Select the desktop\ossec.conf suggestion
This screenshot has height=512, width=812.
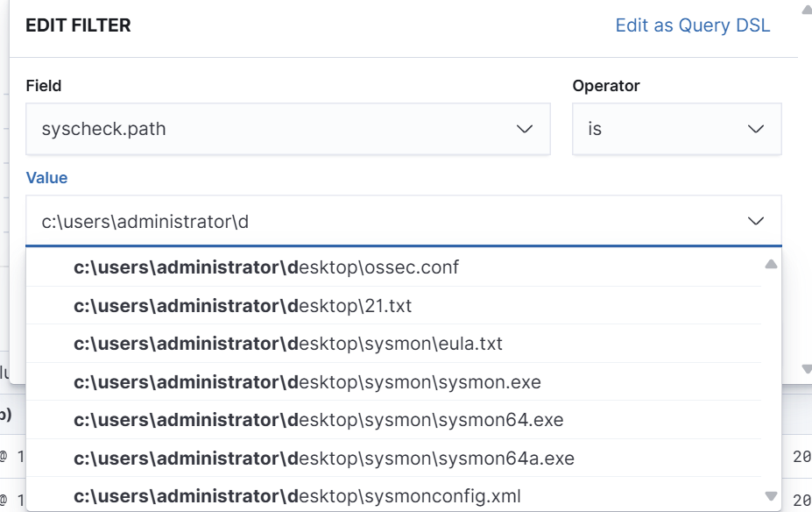click(x=266, y=267)
